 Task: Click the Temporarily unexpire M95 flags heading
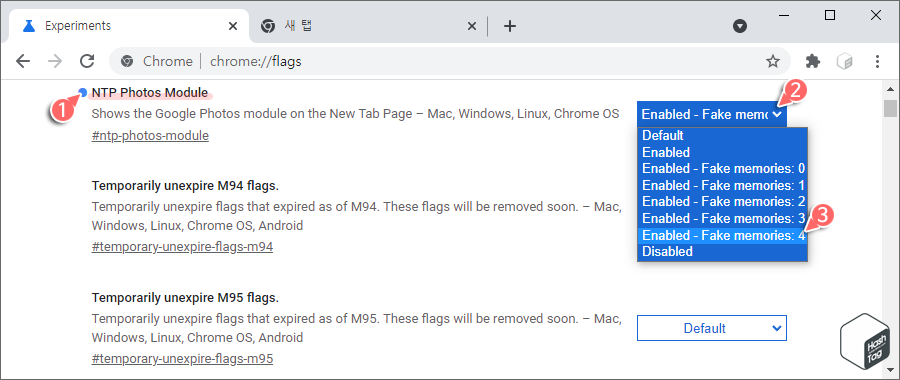(185, 298)
